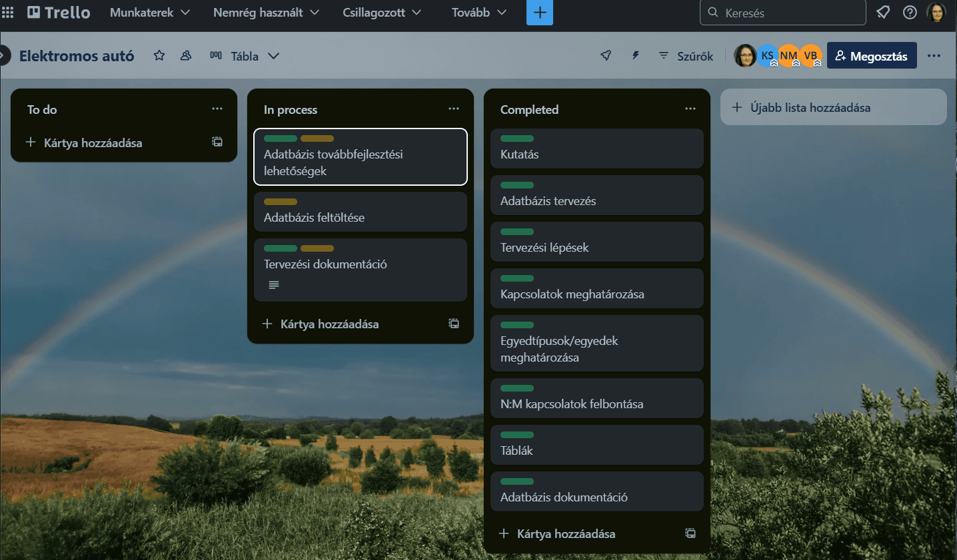Image resolution: width=957 pixels, height=560 pixels.
Task: Star the Elektromos autó board
Action: coord(159,56)
